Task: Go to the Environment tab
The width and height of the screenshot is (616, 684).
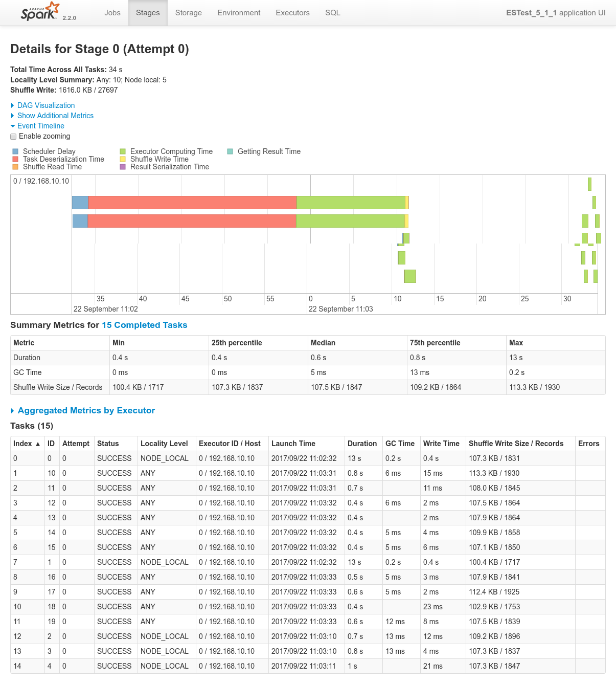Action: click(239, 13)
